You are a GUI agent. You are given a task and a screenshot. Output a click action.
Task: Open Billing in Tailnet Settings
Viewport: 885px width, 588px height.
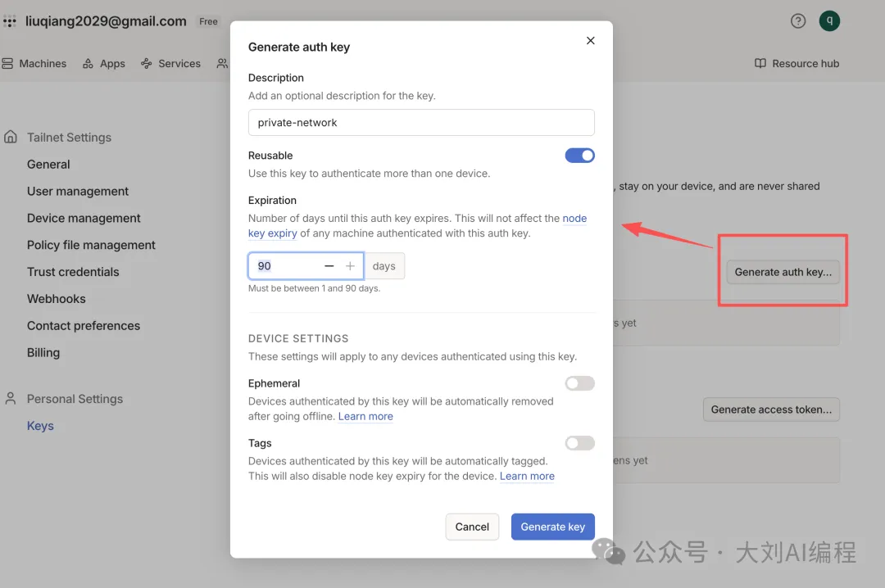(43, 352)
